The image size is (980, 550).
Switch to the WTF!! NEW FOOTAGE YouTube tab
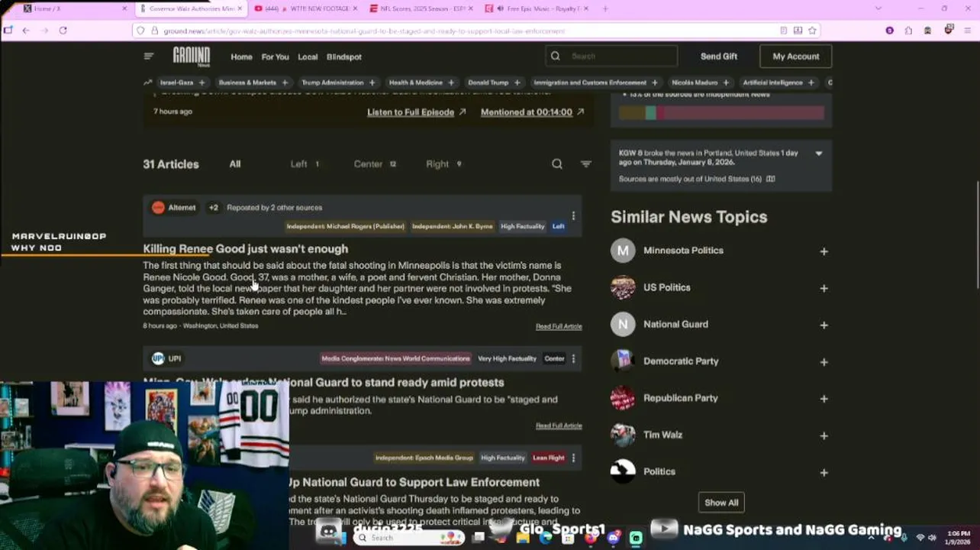305,8
